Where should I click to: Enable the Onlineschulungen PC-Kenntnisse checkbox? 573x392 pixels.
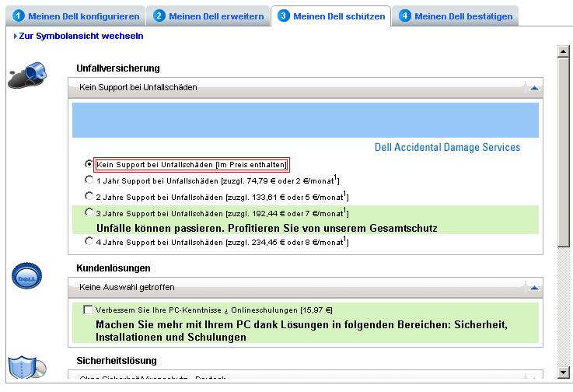click(88, 310)
